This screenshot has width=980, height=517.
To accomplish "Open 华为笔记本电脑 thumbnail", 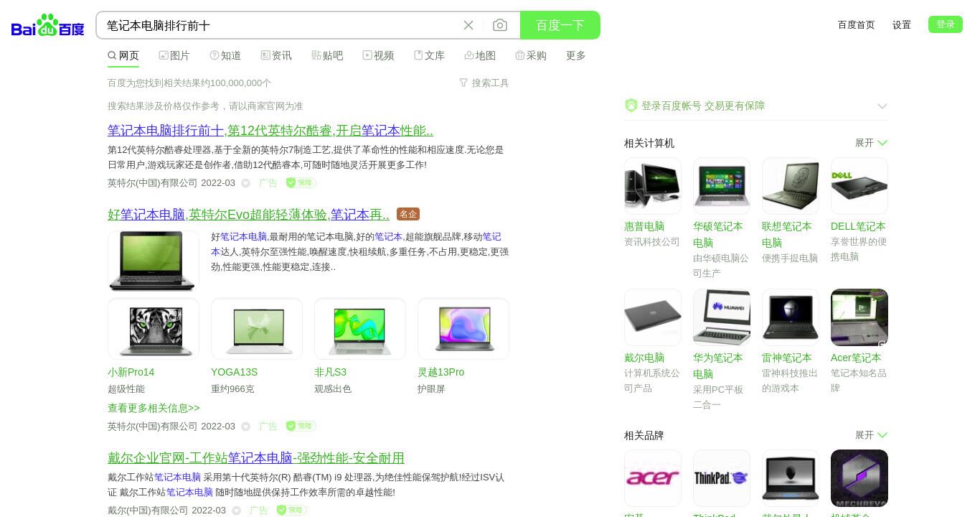I will pyautogui.click(x=722, y=317).
